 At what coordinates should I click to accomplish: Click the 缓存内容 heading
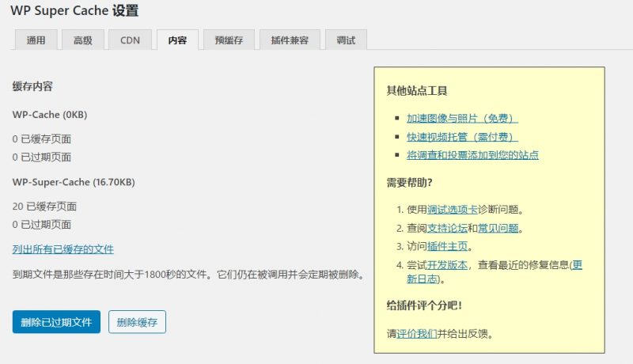pos(32,86)
